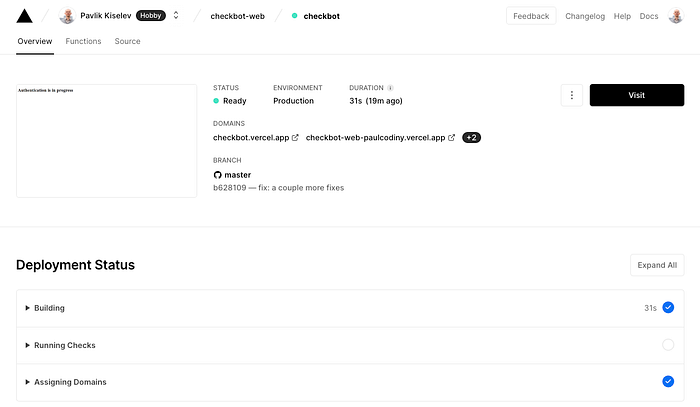The width and height of the screenshot is (700, 407).
Task: Click the Duration info icon
Action: pyautogui.click(x=390, y=88)
